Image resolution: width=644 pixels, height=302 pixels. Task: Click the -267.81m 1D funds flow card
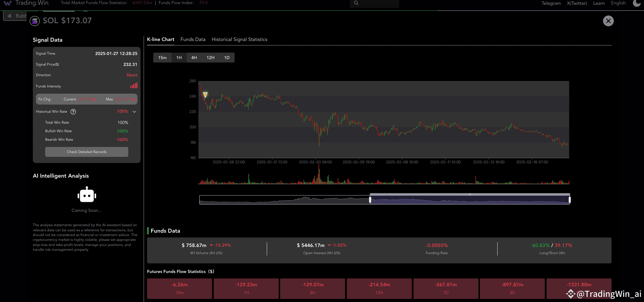pos(446,289)
